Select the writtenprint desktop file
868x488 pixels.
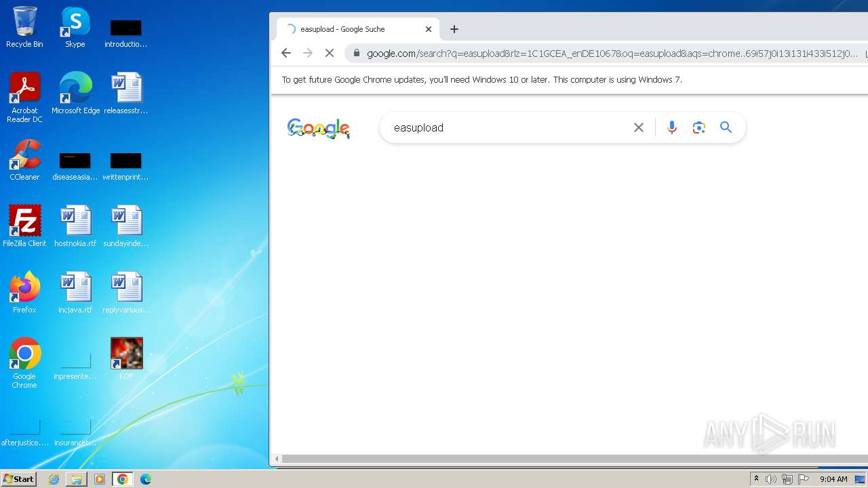click(x=126, y=166)
